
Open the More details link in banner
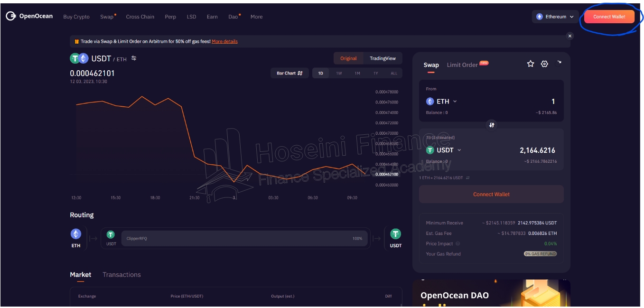pyautogui.click(x=224, y=41)
